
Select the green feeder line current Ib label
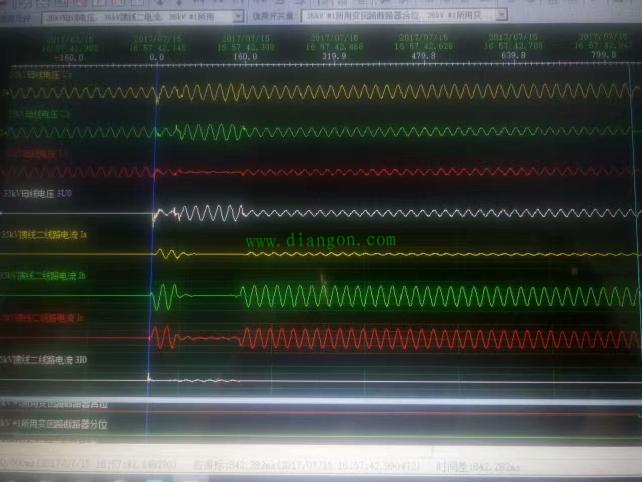click(46, 274)
